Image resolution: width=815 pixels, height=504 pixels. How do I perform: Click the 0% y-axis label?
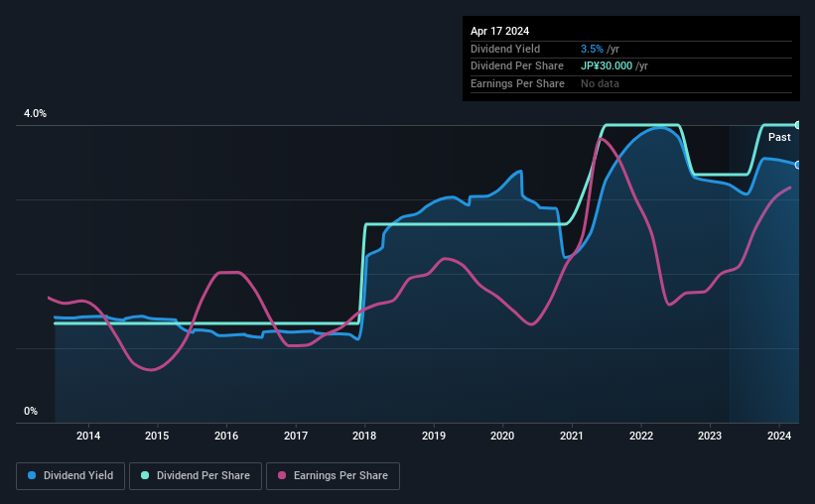click(31, 411)
